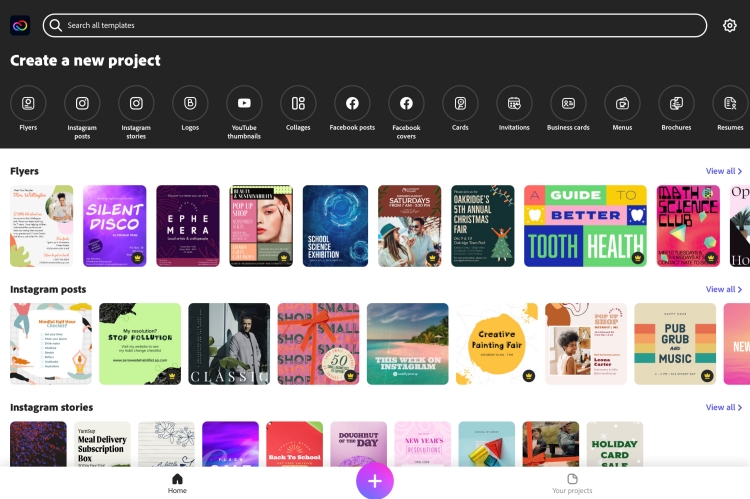This screenshot has width=750, height=499.
Task: View all Instagram stories templates
Action: [x=724, y=407]
